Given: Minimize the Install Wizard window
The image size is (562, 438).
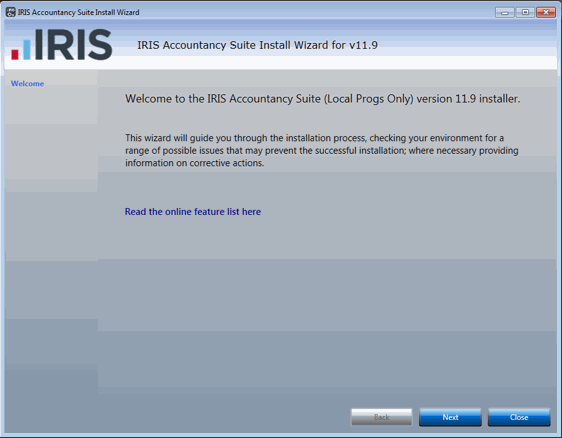Looking at the screenshot, I should (505, 12).
